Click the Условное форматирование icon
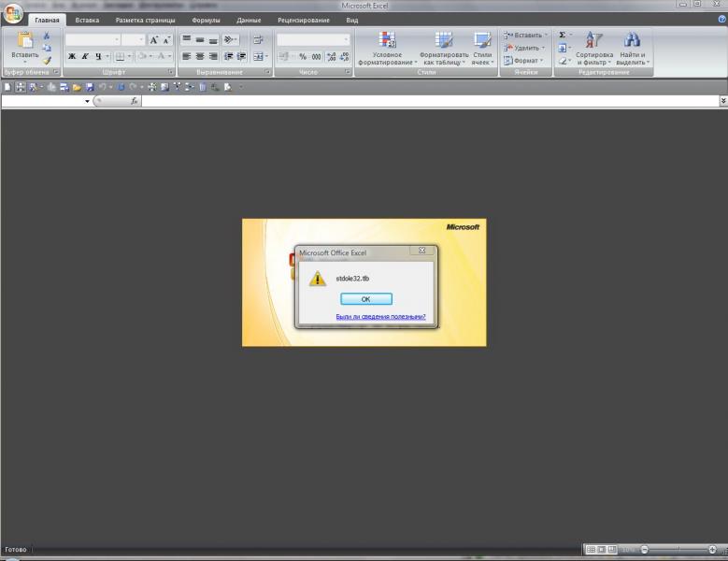728x561 pixels. [x=387, y=40]
